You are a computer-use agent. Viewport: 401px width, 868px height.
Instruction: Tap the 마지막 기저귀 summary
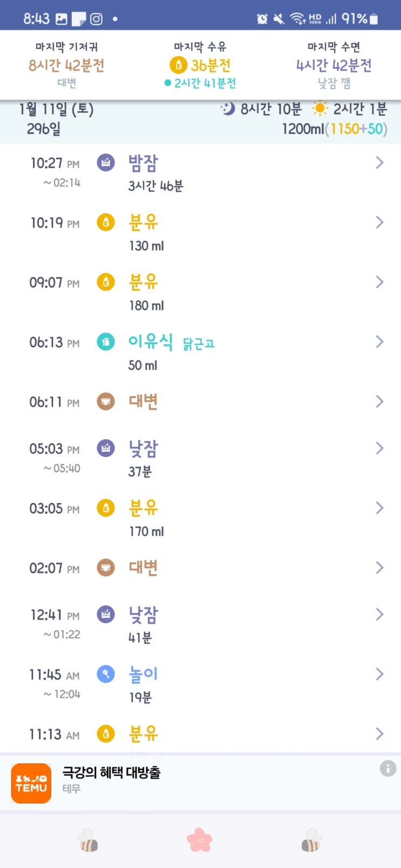[66, 65]
